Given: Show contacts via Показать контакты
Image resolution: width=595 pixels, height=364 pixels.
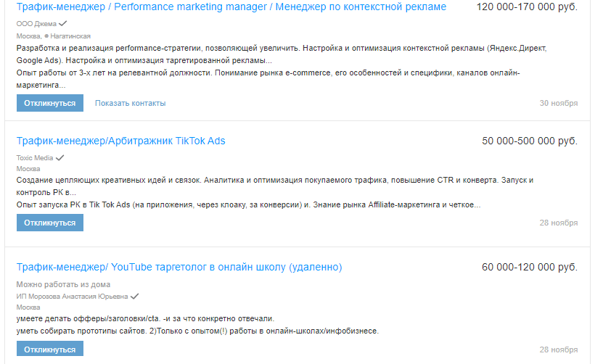Looking at the screenshot, I should coord(130,103).
